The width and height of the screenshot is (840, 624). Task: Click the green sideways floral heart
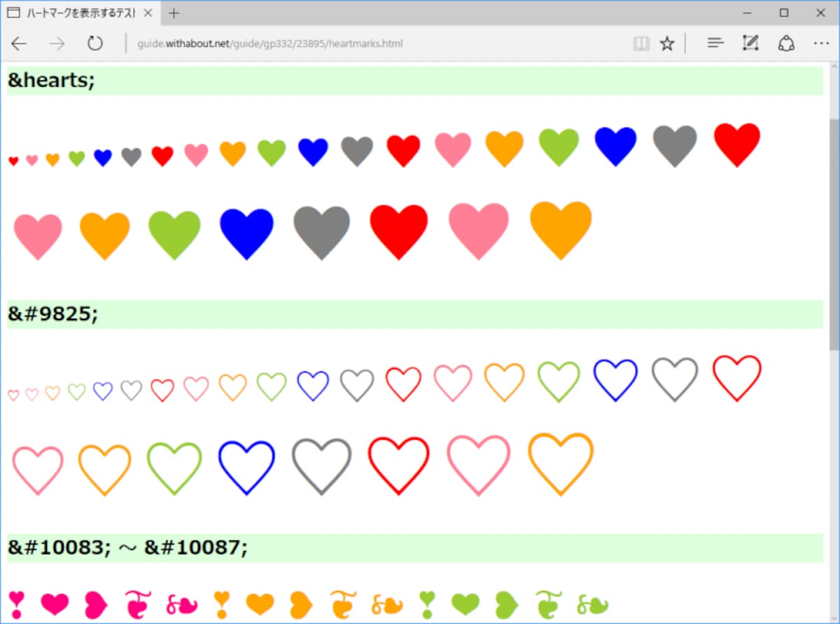(592, 604)
